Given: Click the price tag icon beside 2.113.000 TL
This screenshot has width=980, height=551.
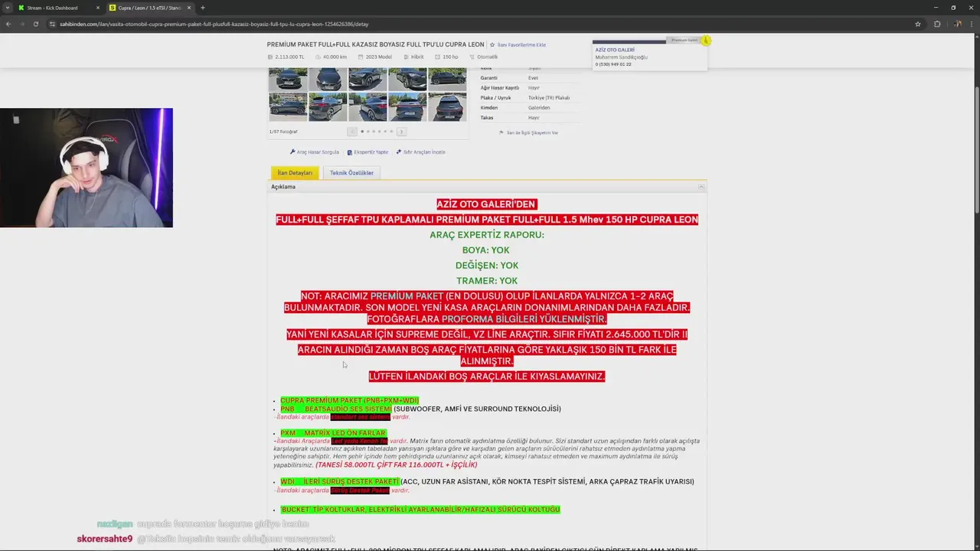Looking at the screenshot, I should (270, 57).
